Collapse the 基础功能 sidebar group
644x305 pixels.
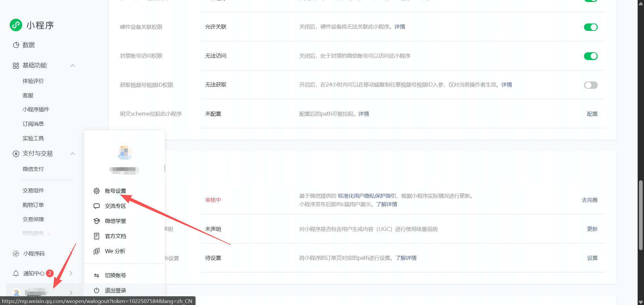click(72, 65)
